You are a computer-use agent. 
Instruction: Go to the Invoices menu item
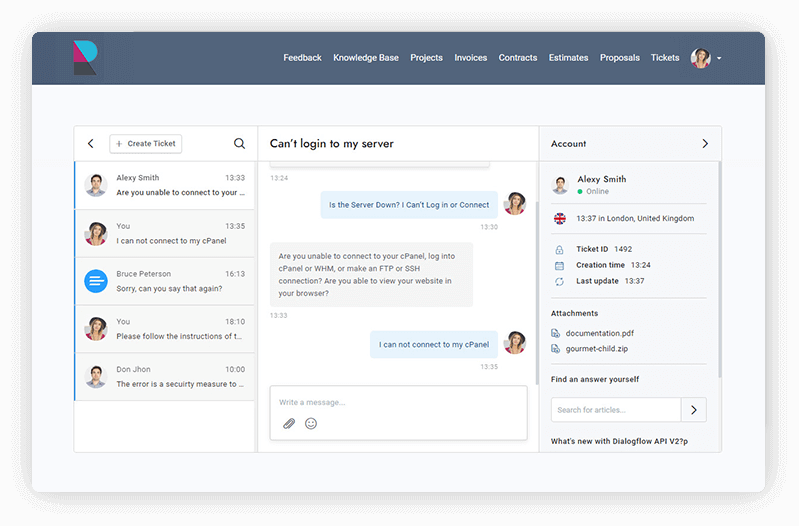471,58
